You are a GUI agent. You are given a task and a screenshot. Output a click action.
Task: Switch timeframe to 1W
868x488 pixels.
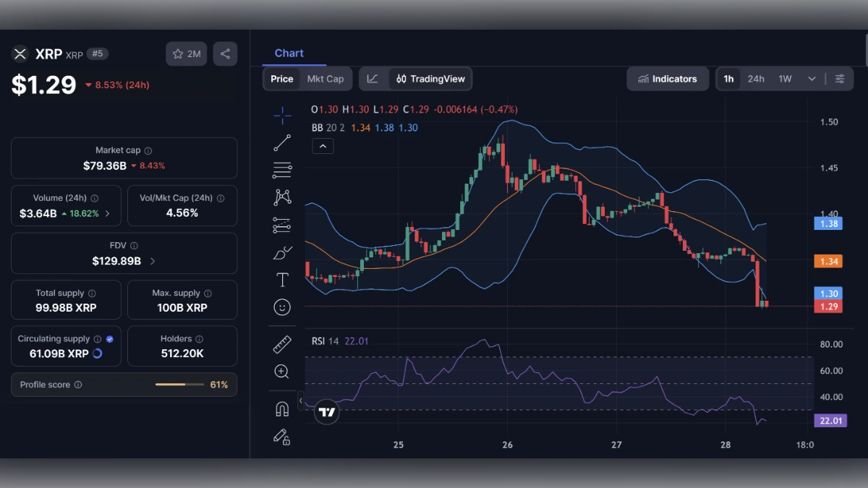[786, 78]
